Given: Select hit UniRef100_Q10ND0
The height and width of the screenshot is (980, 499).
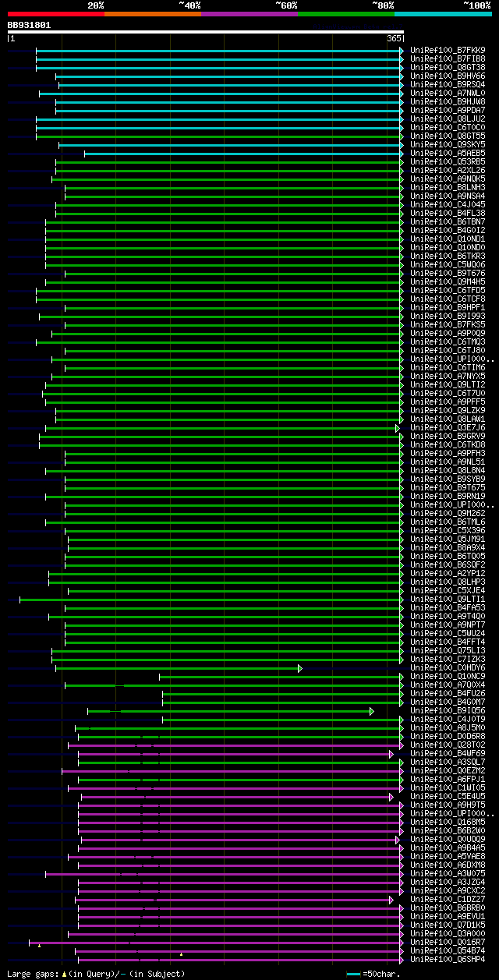Looking at the screenshot, I should pyautogui.click(x=448, y=248).
